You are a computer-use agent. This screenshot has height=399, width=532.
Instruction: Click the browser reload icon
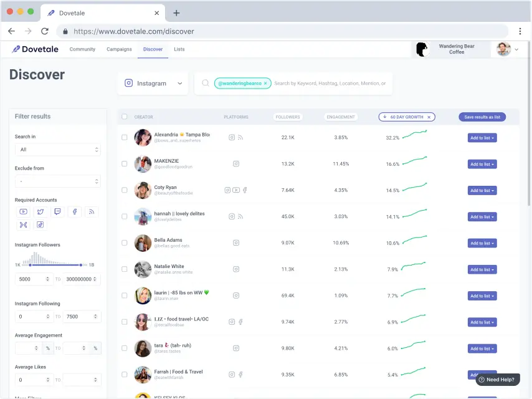(x=45, y=31)
